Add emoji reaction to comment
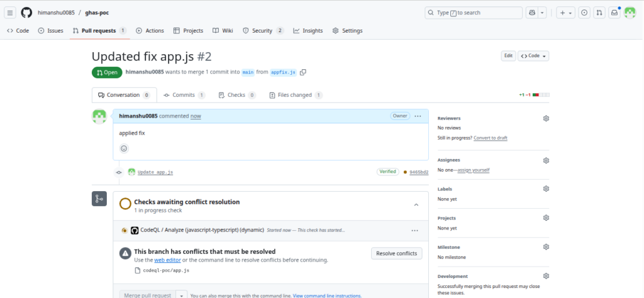 coord(124,148)
